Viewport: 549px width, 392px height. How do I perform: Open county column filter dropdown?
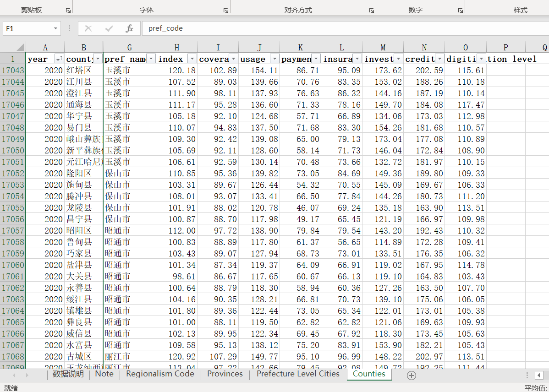coord(98,59)
